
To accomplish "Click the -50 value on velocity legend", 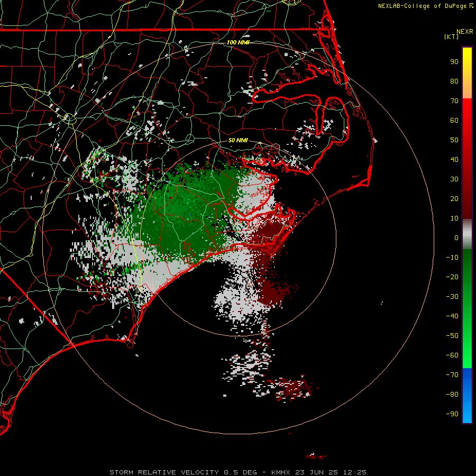I will point(452,336).
